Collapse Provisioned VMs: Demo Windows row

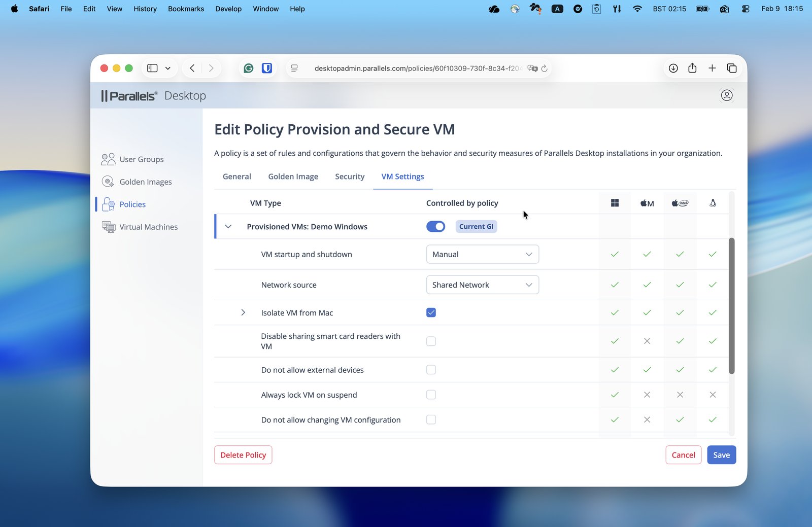[228, 227]
